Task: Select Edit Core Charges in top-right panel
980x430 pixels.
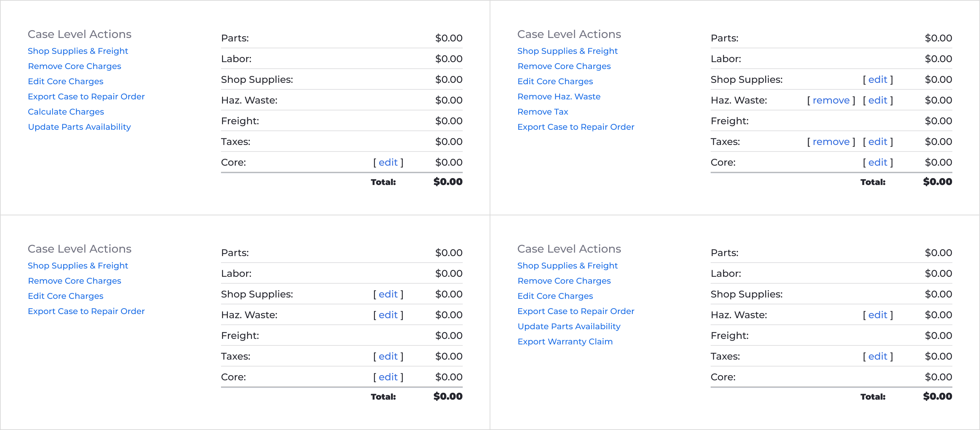Action: (x=555, y=81)
